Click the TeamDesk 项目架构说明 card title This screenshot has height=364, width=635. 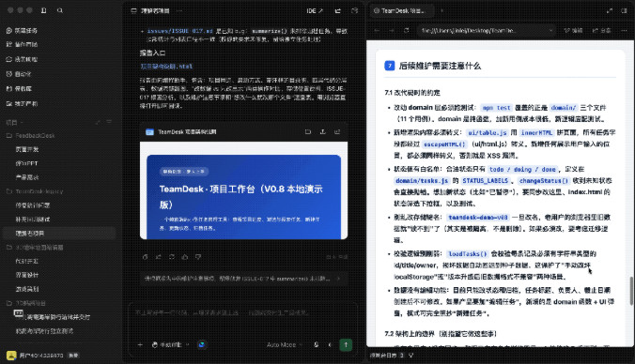(x=187, y=132)
